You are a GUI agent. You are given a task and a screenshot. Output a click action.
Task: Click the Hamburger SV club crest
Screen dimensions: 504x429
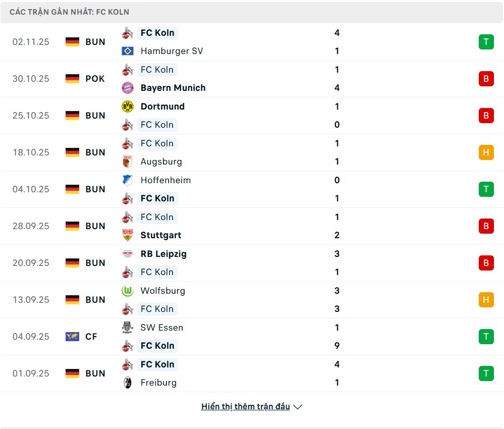click(x=128, y=51)
